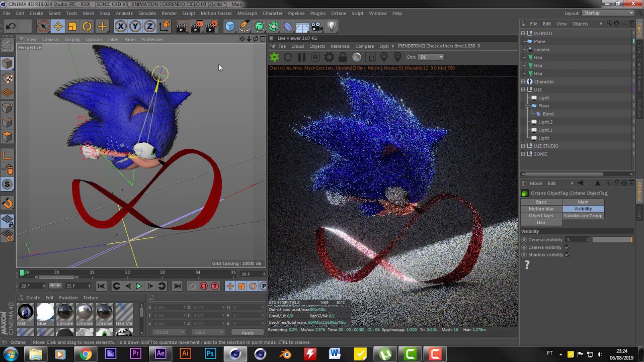
Task: Click Apply in coordinates panel
Action: tap(248, 333)
